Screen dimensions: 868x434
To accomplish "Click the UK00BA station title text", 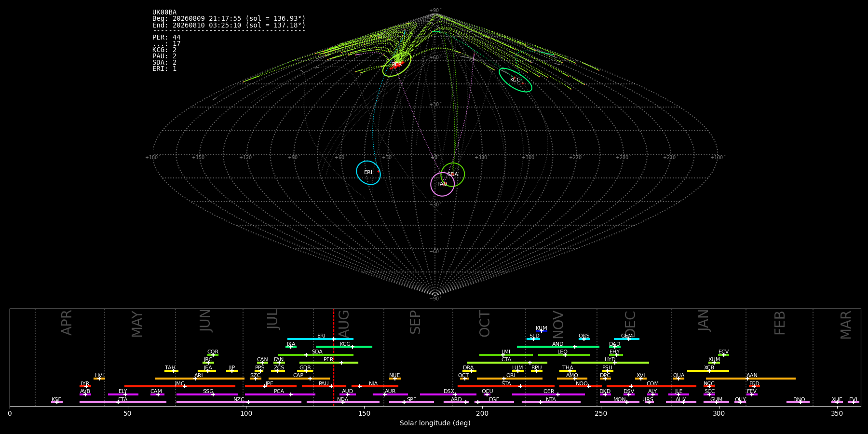I will coord(164,13).
